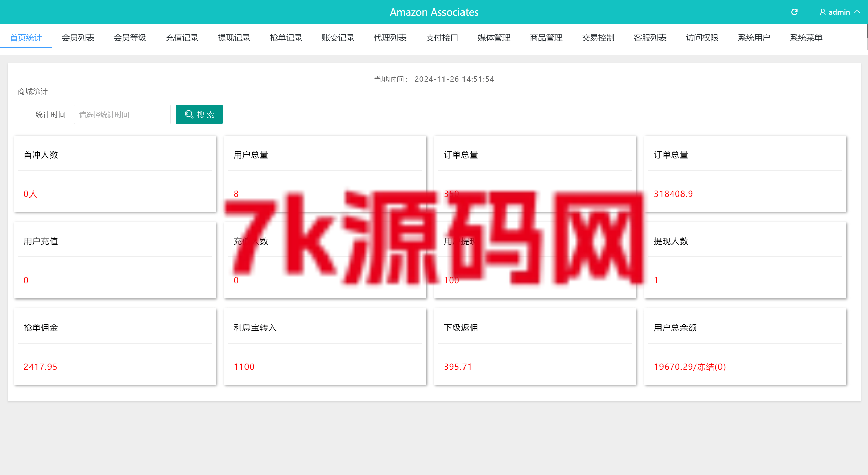Click the 统计时间 label

click(x=51, y=115)
